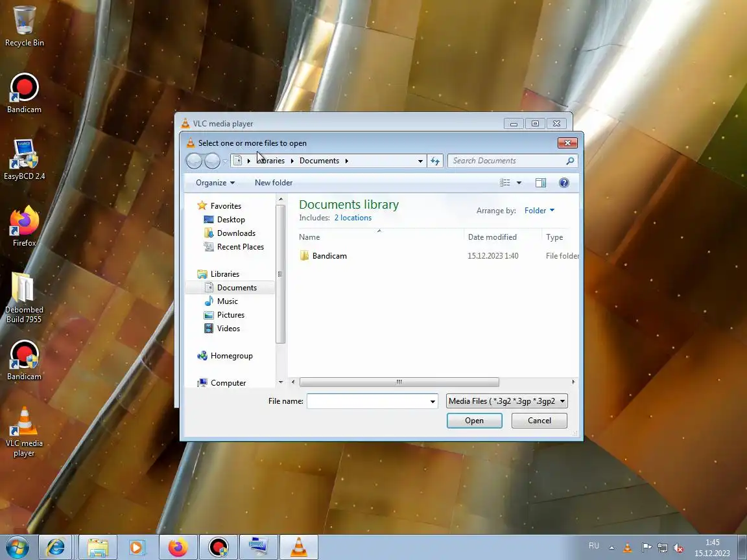This screenshot has width=747, height=560.
Task: Click the horizontal scrollbar thumb in file list
Action: click(399, 382)
